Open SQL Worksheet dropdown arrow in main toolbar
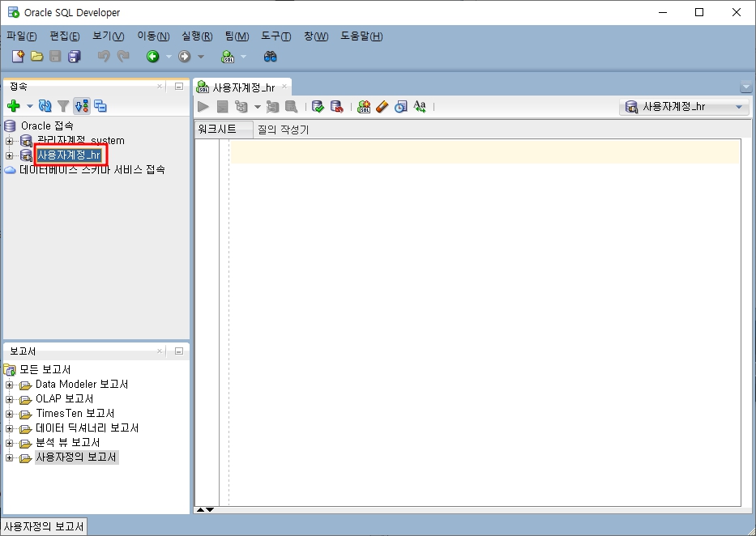This screenshot has height=536, width=756. coord(243,57)
